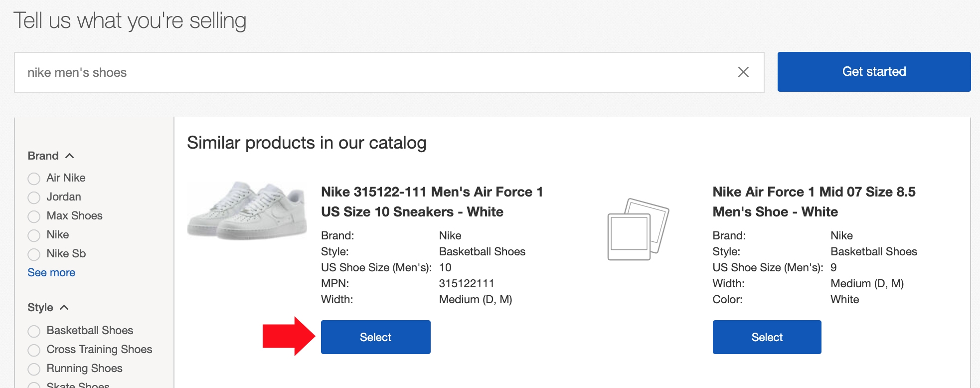Choose Cross Training Shoes style filter
This screenshot has width=980, height=388.
click(x=34, y=350)
